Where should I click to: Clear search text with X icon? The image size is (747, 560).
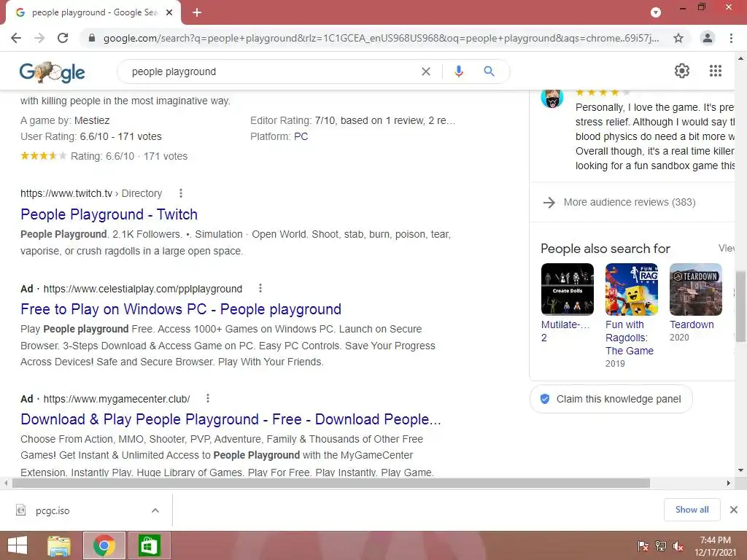[x=426, y=71]
